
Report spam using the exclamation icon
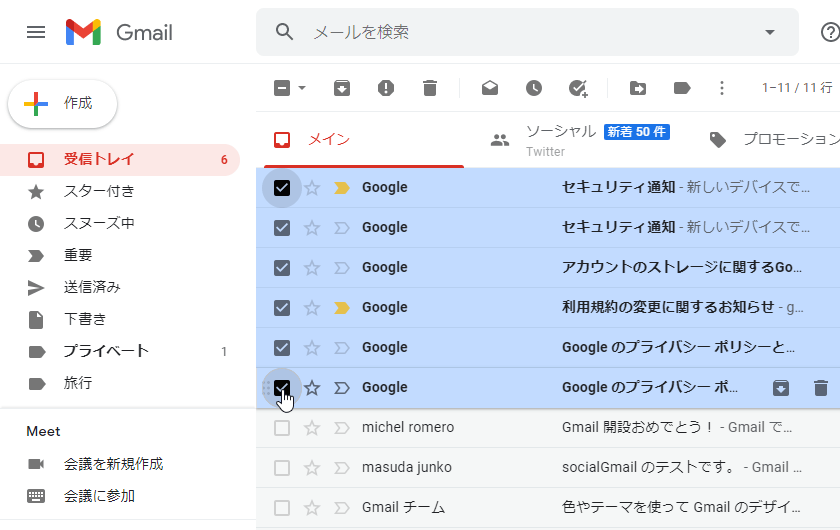tap(386, 88)
